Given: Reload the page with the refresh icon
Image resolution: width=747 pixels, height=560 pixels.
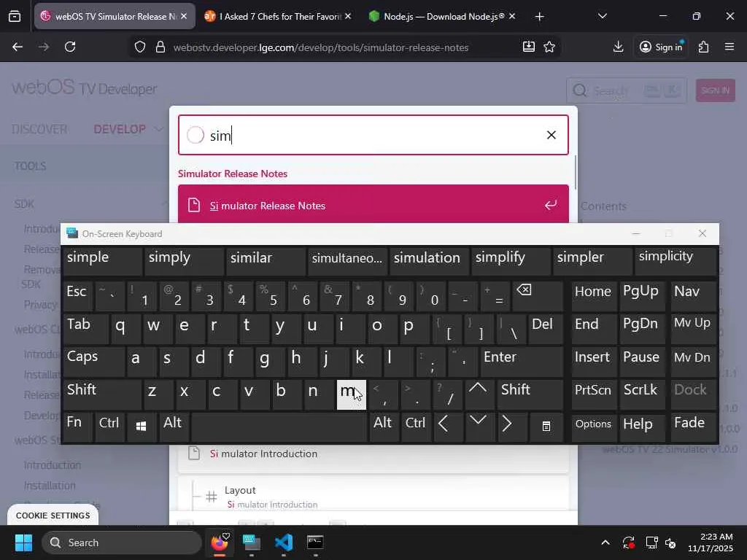Looking at the screenshot, I should pyautogui.click(x=70, y=47).
